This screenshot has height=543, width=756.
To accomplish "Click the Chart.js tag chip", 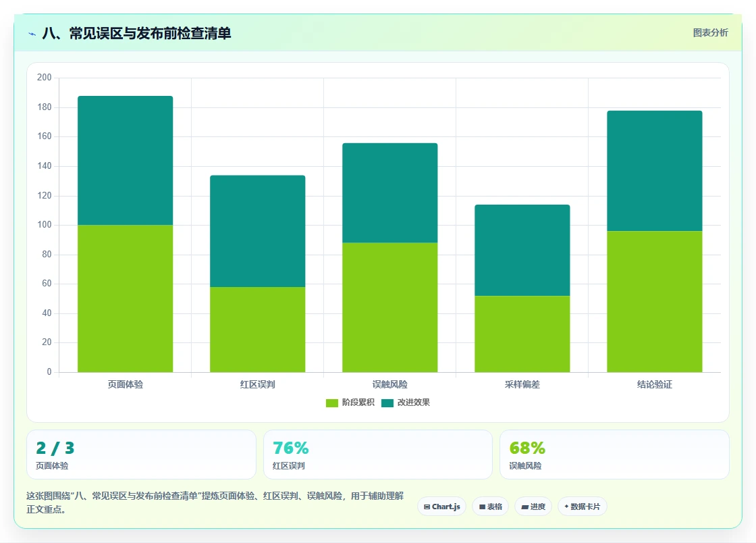I will point(441,507).
